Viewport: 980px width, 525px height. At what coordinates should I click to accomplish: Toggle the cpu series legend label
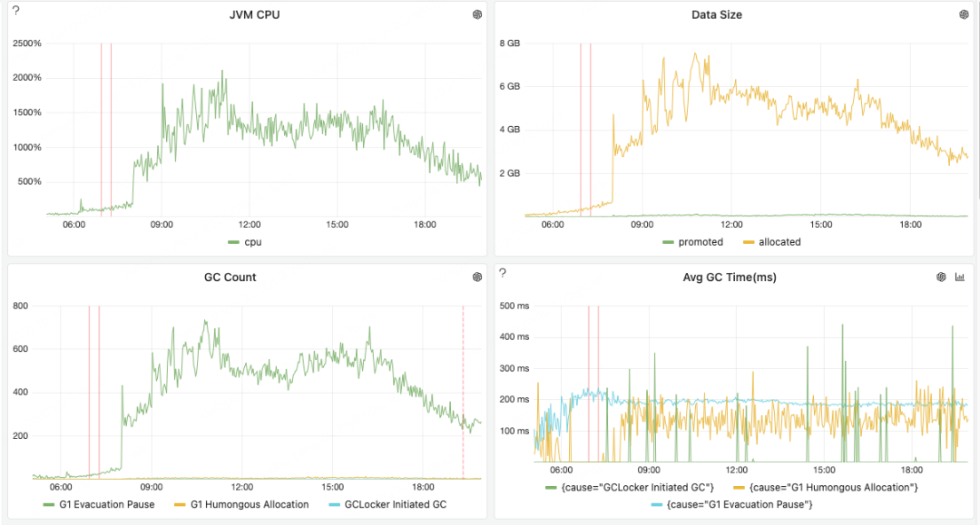coord(252,242)
